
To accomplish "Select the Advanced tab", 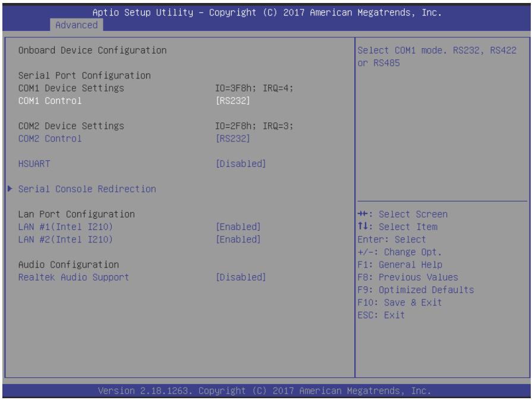I will 76,25.
